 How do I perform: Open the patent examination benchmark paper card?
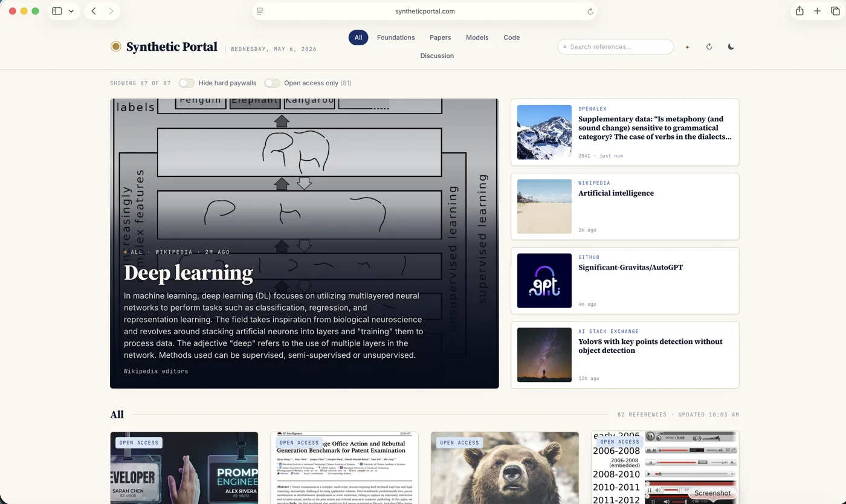[344, 468]
